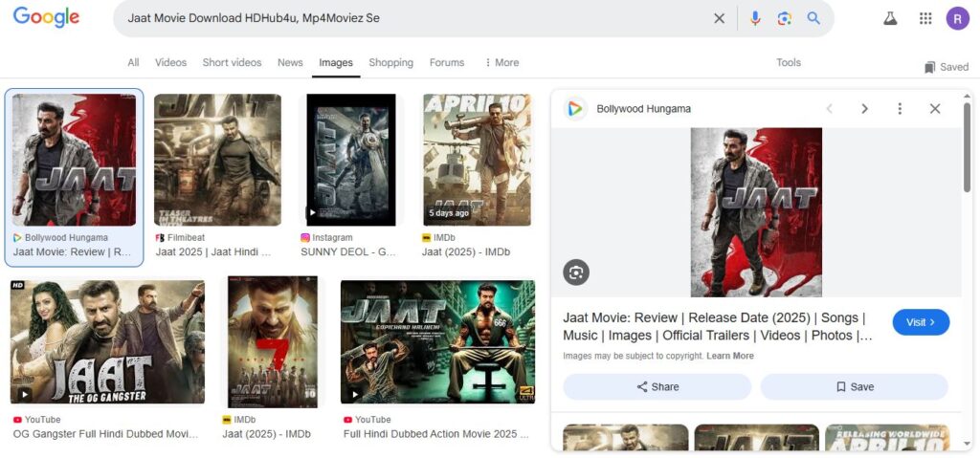Open Google Lens search by image icon
Image resolution: width=980 pixels, height=458 pixels.
click(785, 19)
